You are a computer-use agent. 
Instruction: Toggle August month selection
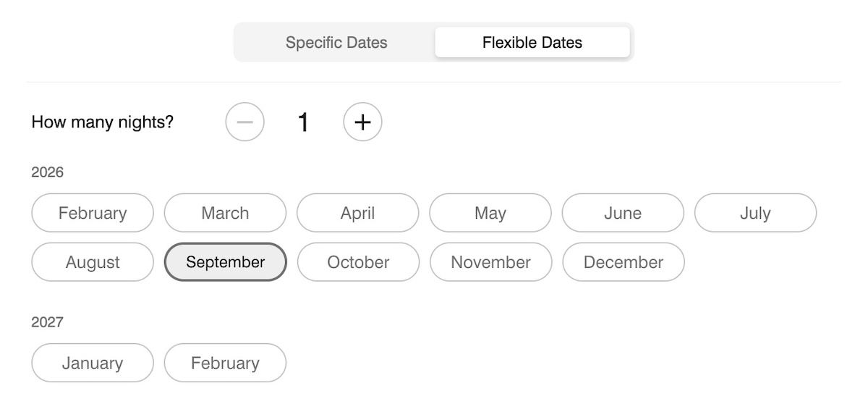(93, 262)
